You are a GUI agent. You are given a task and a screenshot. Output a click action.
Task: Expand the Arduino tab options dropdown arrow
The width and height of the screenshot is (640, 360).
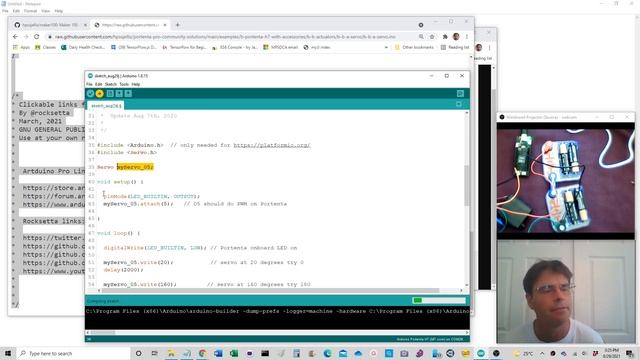coord(459,104)
